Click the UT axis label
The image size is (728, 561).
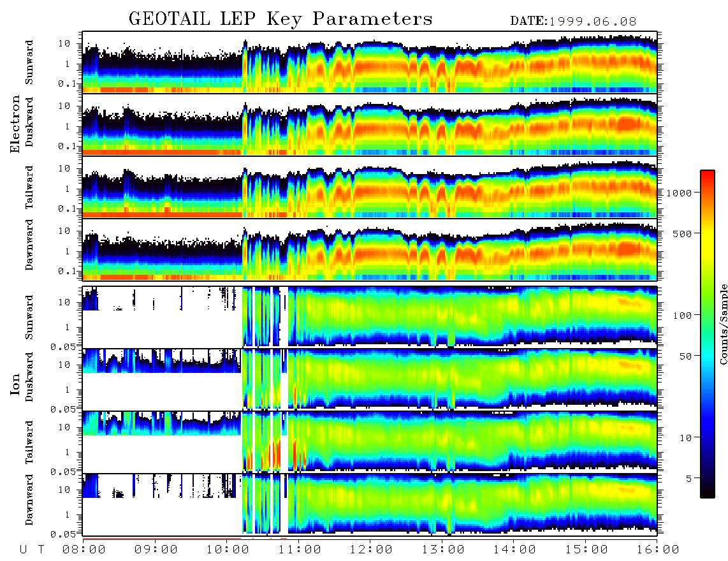pos(33,550)
